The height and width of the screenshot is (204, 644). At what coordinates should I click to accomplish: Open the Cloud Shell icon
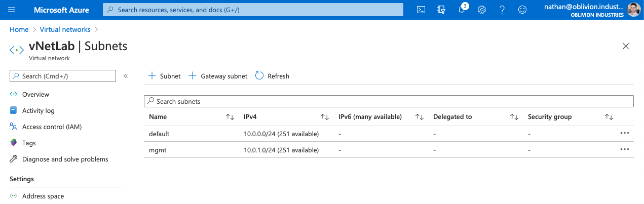click(x=421, y=10)
